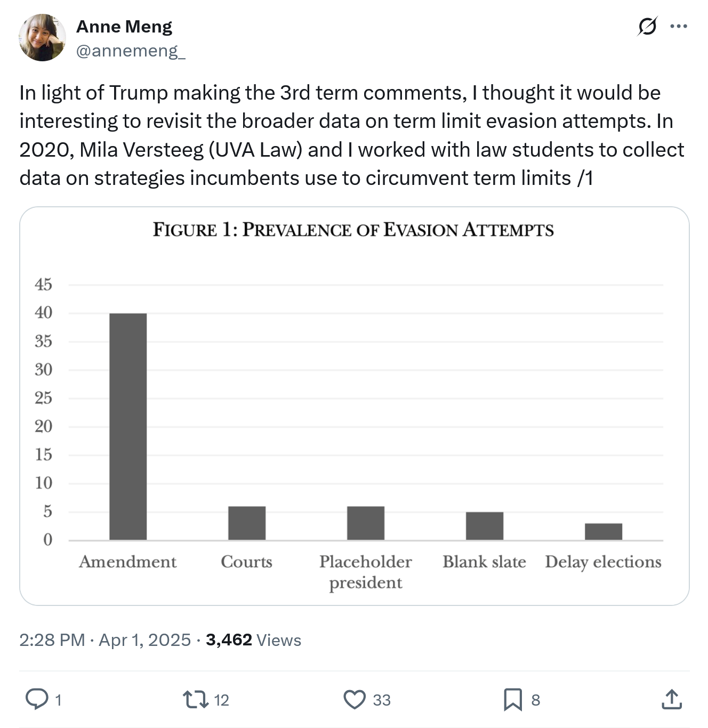Open the Figure 1 chart image
The height and width of the screenshot is (728, 708).
tap(355, 406)
